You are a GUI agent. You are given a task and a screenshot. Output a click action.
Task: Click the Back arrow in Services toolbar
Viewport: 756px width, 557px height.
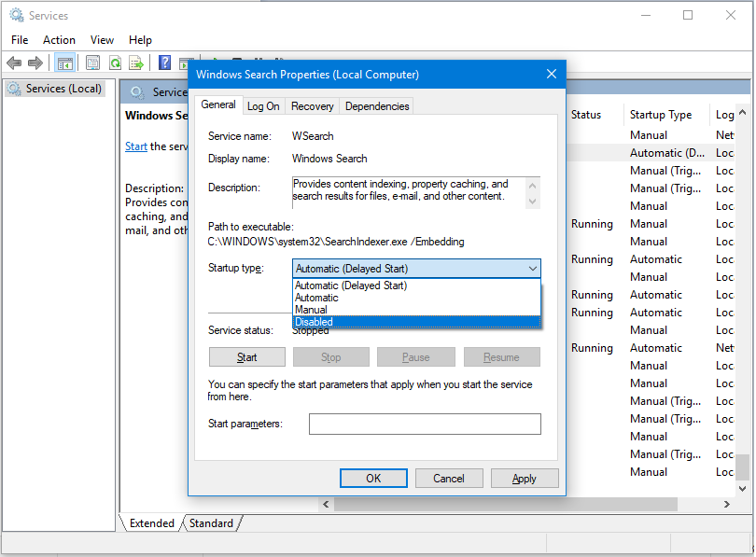[14, 63]
